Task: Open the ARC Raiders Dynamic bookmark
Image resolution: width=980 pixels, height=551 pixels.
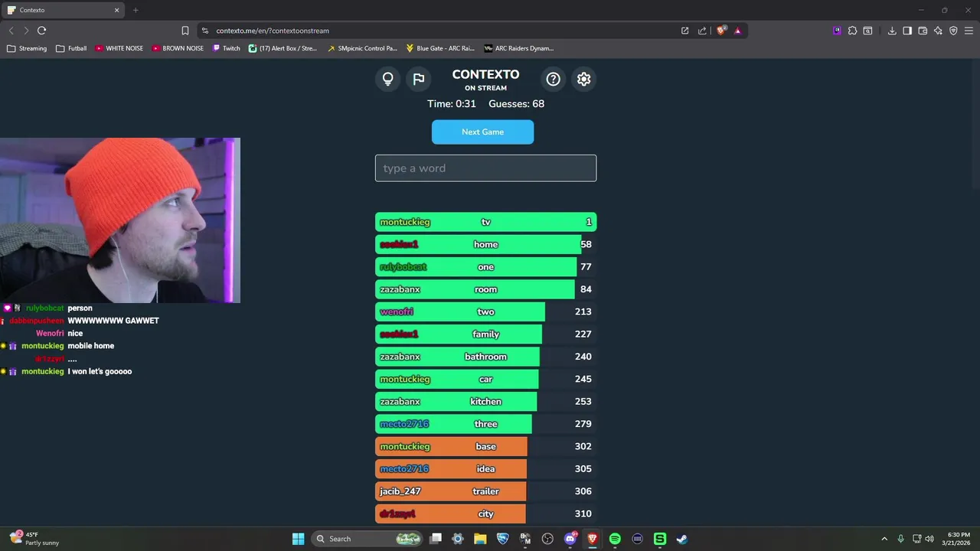Action: click(x=518, y=48)
